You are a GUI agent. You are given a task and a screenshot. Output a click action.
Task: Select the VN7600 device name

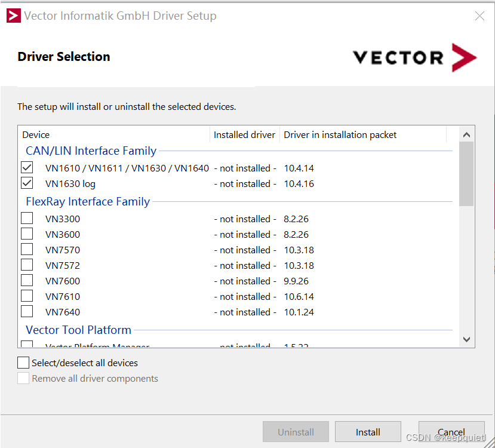tap(63, 281)
